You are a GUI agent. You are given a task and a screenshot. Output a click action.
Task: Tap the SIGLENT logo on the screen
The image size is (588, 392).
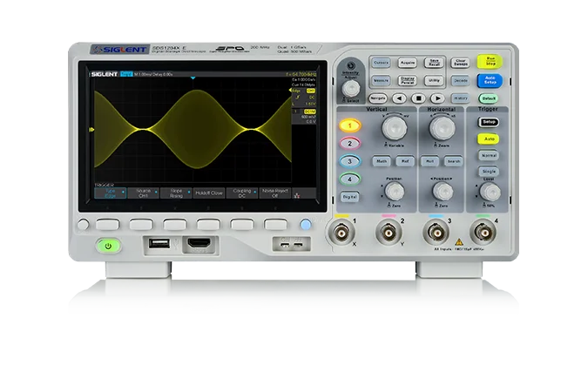(x=105, y=74)
